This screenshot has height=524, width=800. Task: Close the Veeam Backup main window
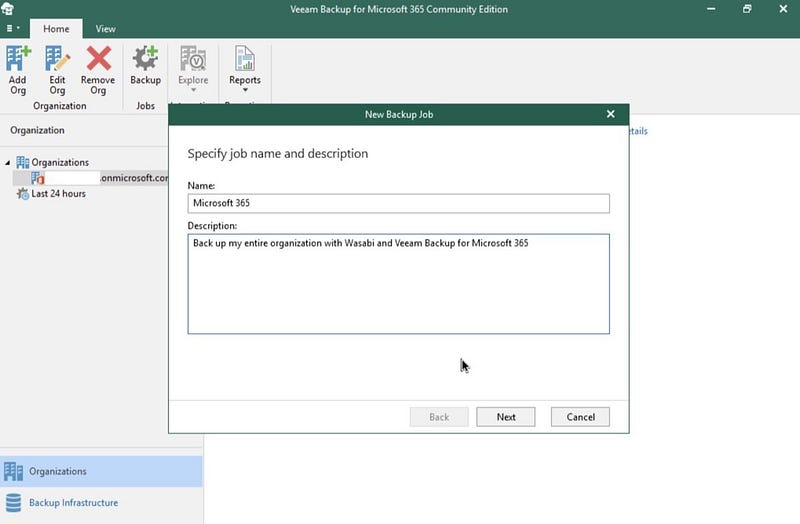[783, 9]
